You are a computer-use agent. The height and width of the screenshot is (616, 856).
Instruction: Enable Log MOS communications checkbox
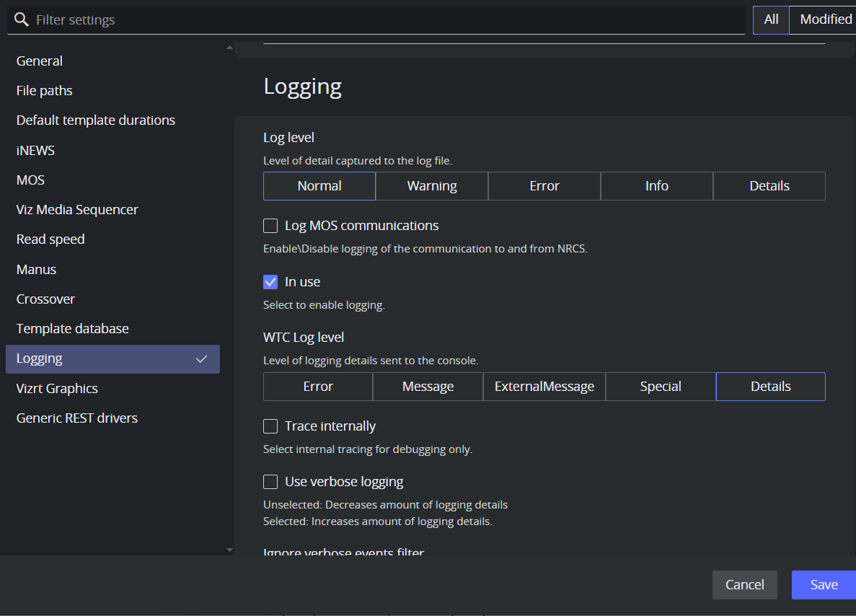(x=270, y=226)
